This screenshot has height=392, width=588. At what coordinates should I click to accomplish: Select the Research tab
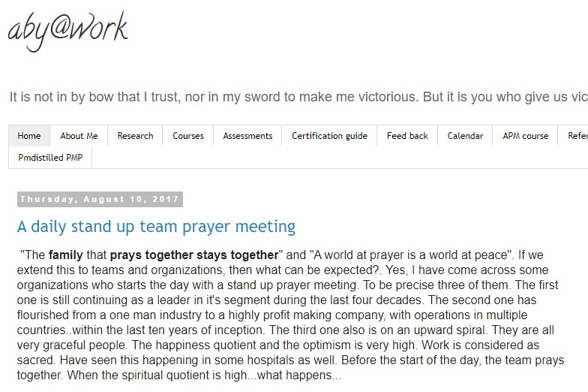point(135,136)
